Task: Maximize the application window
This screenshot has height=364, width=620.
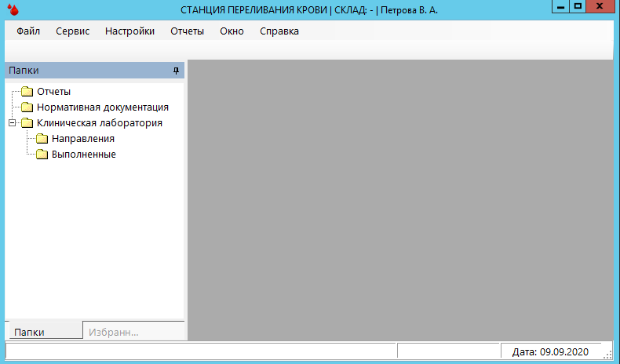Action: [578, 6]
